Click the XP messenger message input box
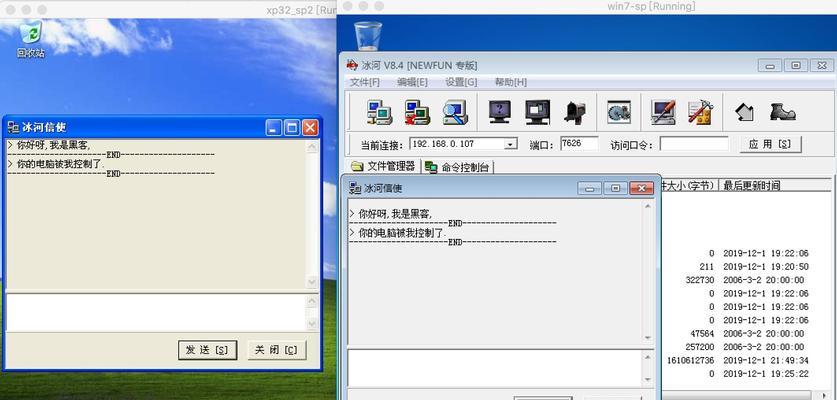837x400 pixels. pyautogui.click(x=156, y=312)
